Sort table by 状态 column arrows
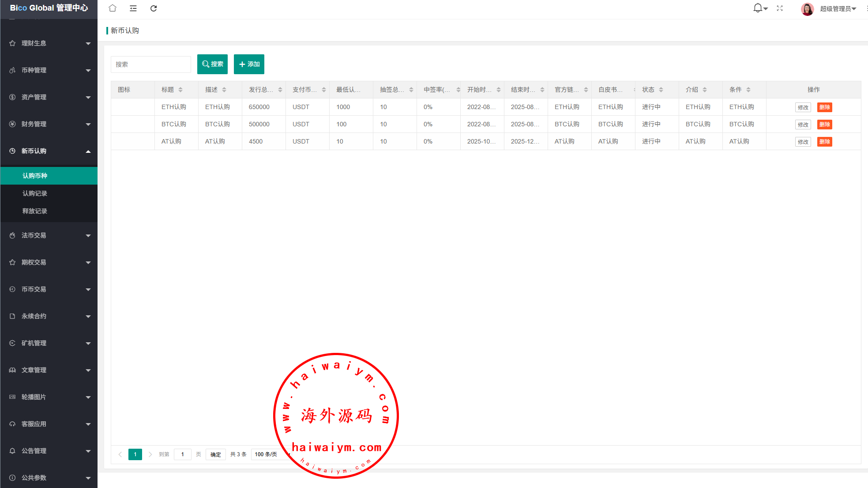Viewport: 868px width, 488px height. 661,90
